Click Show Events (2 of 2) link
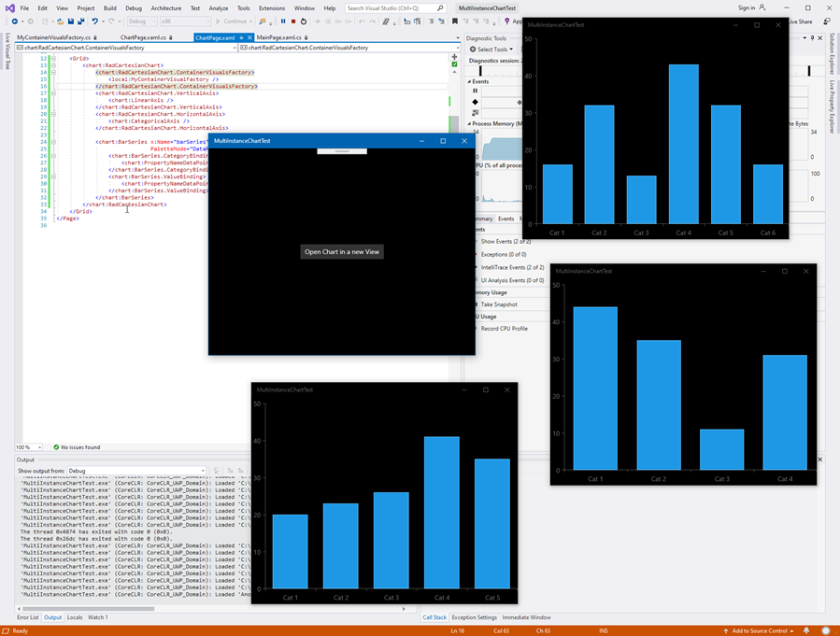This screenshot has height=636, width=840. pos(505,242)
